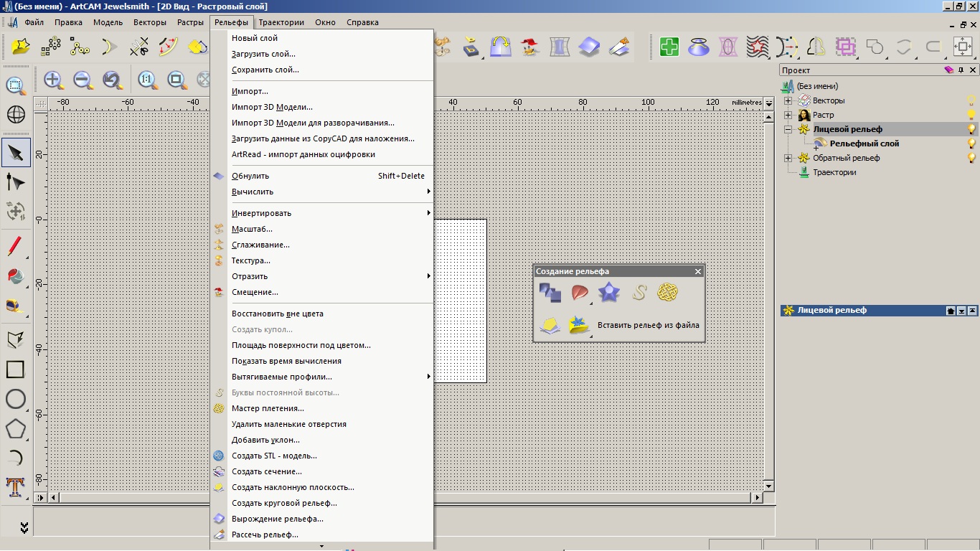Set zoom to 1:1 scale
980x551 pixels.
tap(147, 80)
